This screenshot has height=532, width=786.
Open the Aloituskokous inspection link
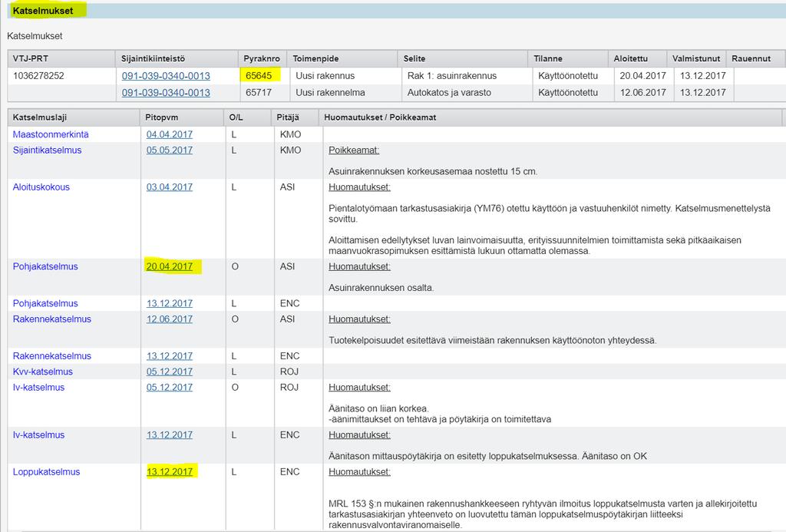click(41, 187)
